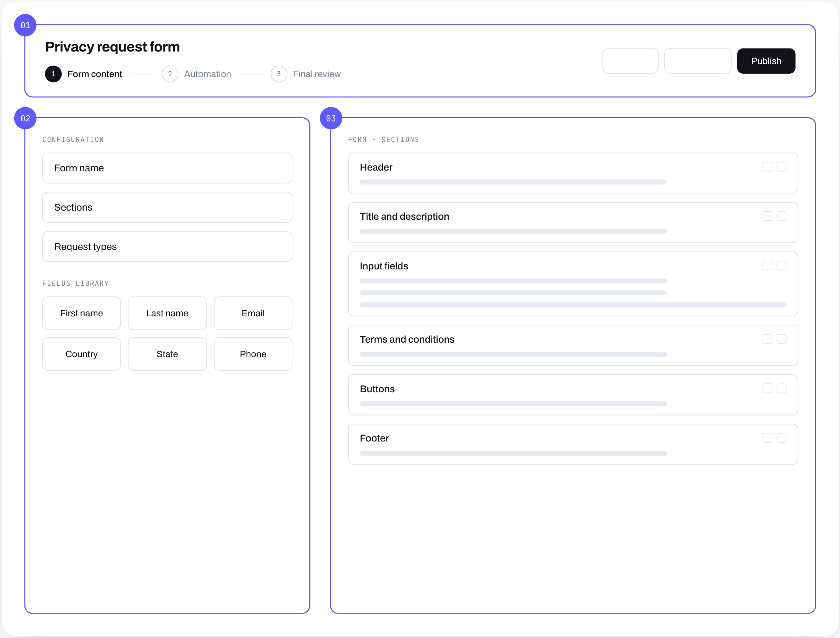Click left square icon in Input fields card
The width and height of the screenshot is (840, 638).
click(767, 266)
